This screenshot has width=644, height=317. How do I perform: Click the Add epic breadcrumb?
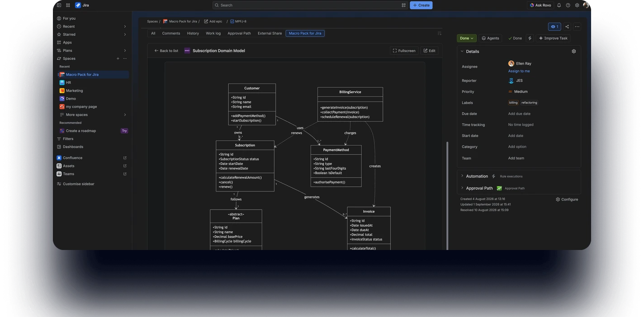click(213, 21)
